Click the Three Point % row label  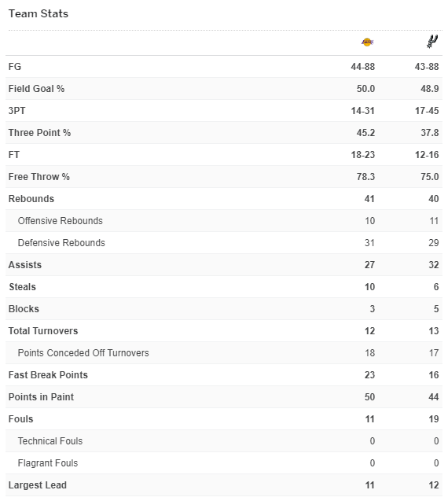[39, 133]
